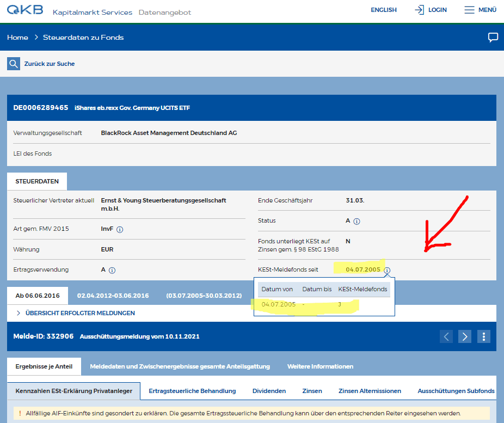The height and width of the screenshot is (423, 504).
Task: Click ISIN DE0006289465
Action: (41, 108)
